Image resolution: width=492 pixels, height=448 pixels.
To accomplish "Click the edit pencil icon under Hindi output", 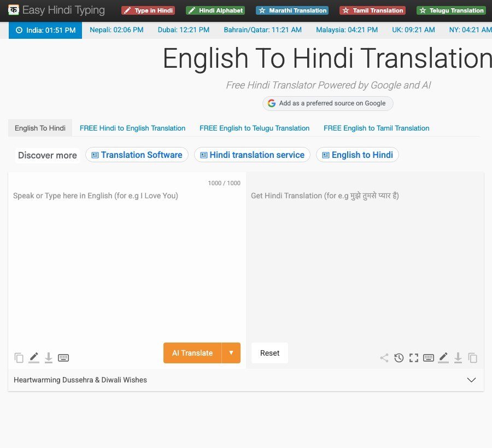I will point(443,358).
